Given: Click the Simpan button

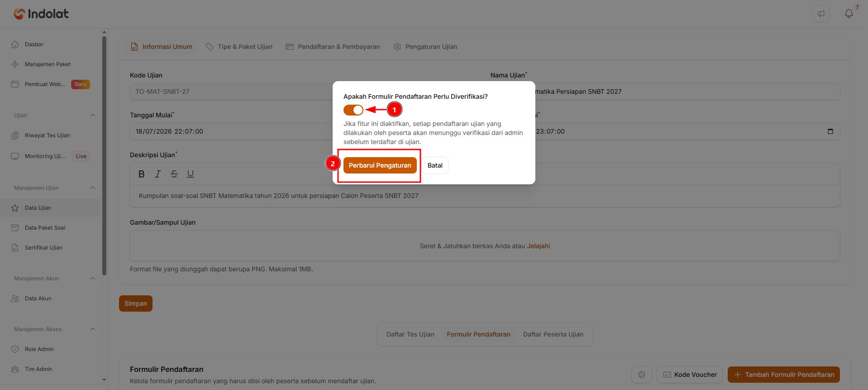Looking at the screenshot, I should [x=136, y=303].
